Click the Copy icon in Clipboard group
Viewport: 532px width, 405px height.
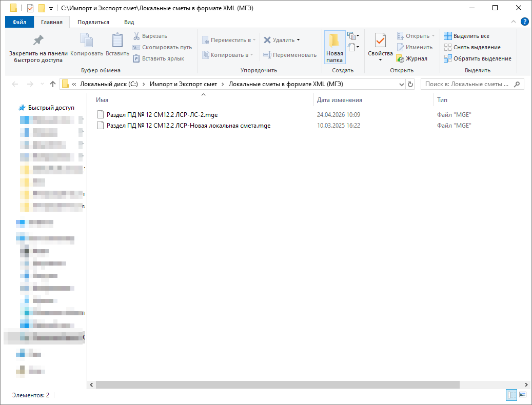(87, 40)
